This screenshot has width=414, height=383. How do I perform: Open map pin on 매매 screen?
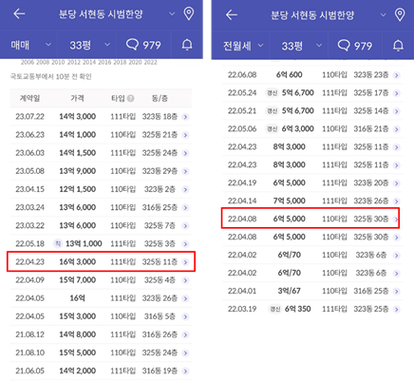tap(189, 14)
